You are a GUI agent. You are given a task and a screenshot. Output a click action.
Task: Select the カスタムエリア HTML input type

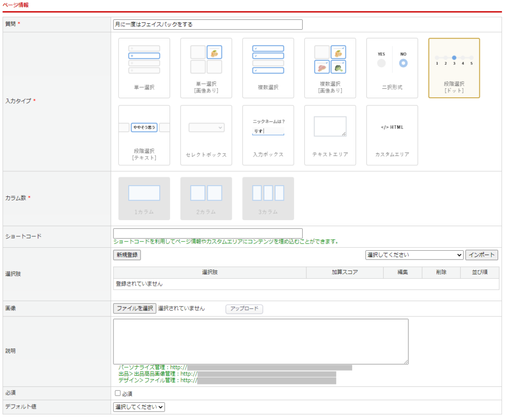(392, 135)
